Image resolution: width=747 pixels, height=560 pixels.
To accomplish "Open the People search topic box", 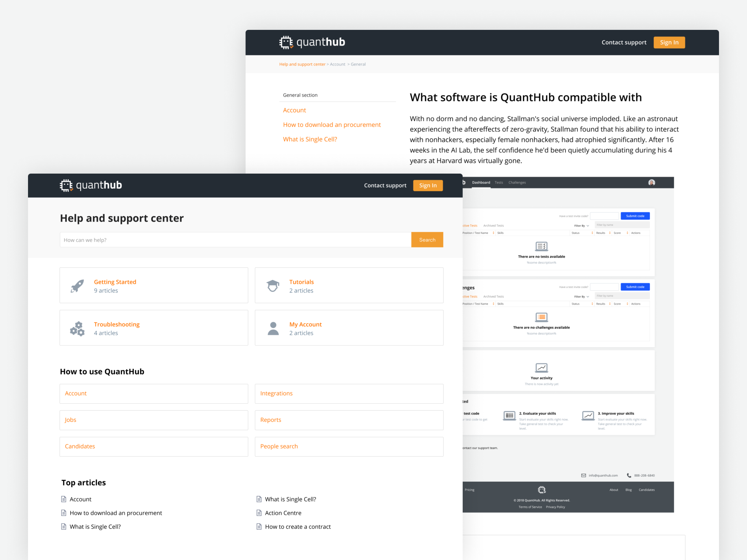I will coord(349,447).
